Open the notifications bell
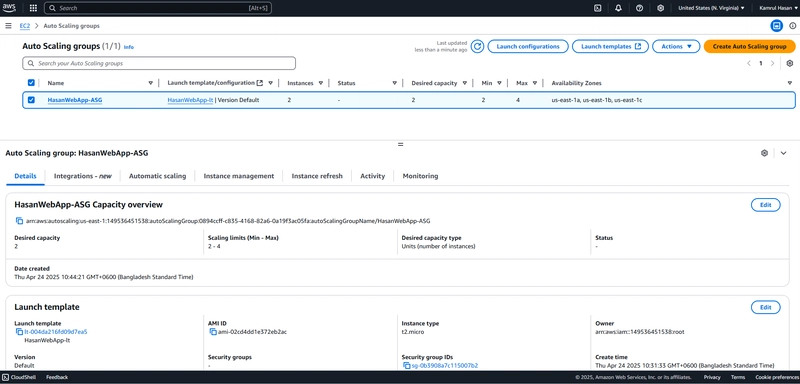Viewport: 800px width, 384px height. (618, 8)
